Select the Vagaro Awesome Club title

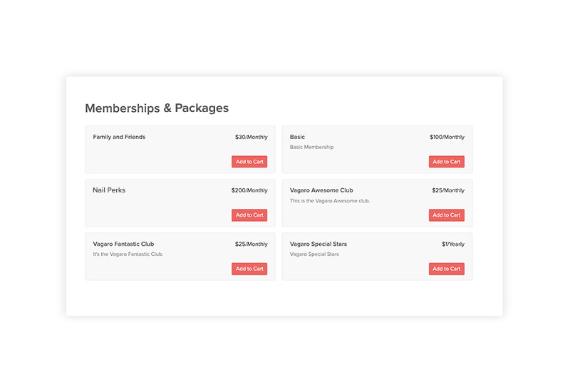pyautogui.click(x=321, y=190)
